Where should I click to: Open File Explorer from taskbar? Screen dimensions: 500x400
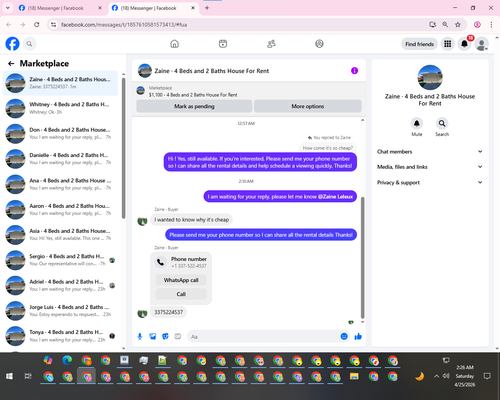coord(354,377)
